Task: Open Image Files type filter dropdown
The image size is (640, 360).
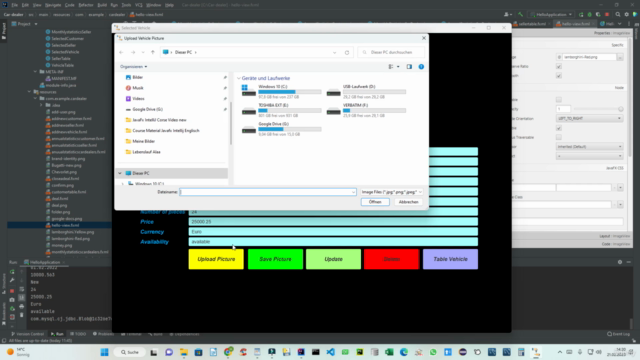Action: tap(391, 192)
